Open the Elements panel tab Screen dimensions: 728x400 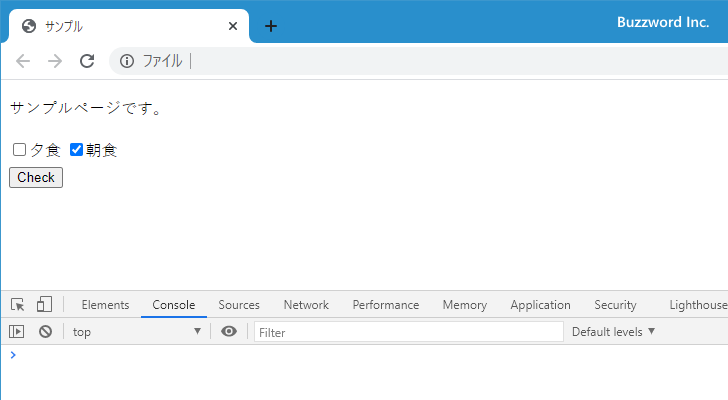point(105,305)
